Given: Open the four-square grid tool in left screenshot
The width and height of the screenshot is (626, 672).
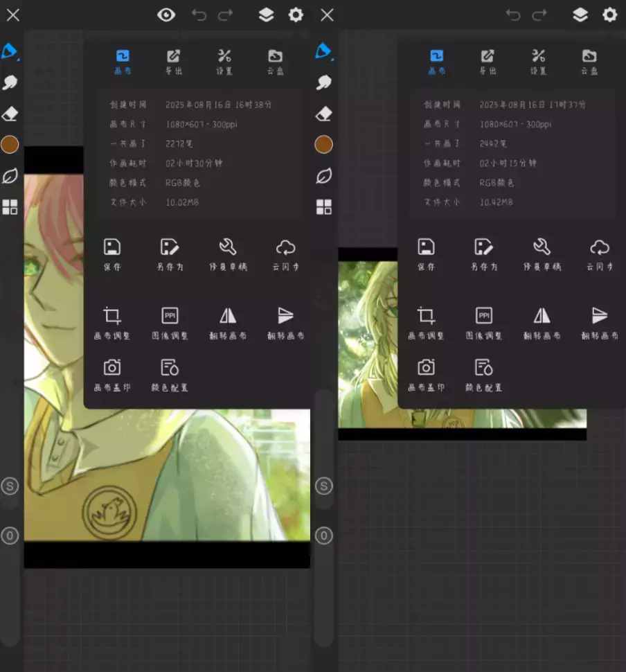Looking at the screenshot, I should coord(10,207).
